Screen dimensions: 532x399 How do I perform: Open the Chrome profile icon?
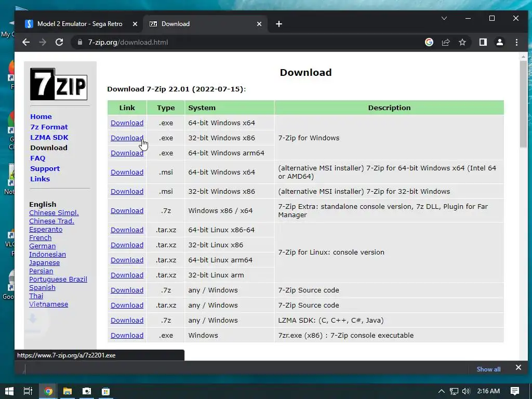[500, 42]
